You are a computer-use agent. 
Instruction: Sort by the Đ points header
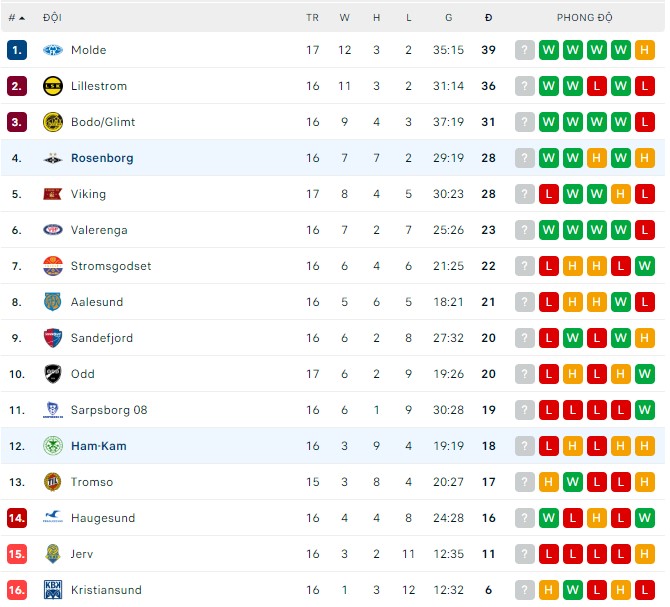pos(488,18)
